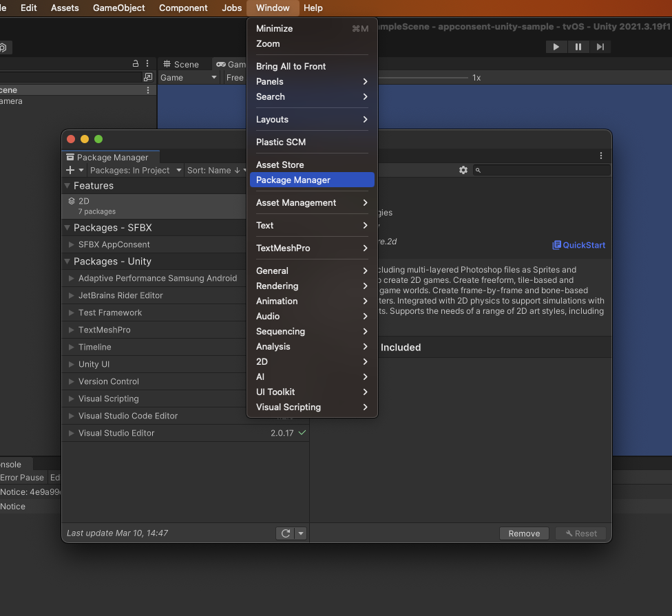Enable Error Pause in the Console
Screen dimensions: 672x616
pyautogui.click(x=22, y=477)
